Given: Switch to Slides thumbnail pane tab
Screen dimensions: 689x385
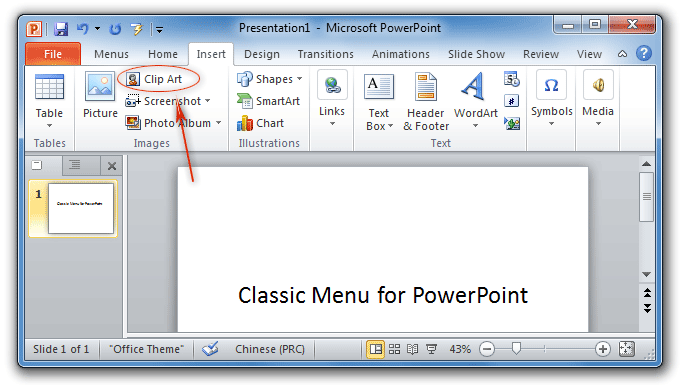Looking at the screenshot, I should pyautogui.click(x=37, y=165).
